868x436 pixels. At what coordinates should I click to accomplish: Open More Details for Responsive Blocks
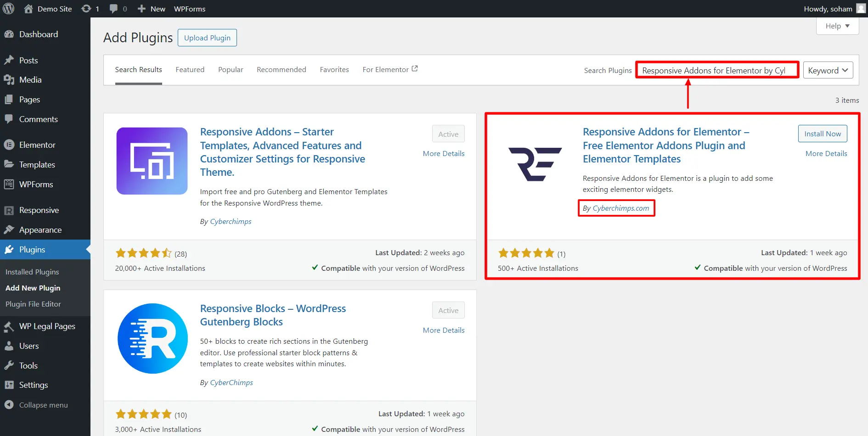[444, 330]
